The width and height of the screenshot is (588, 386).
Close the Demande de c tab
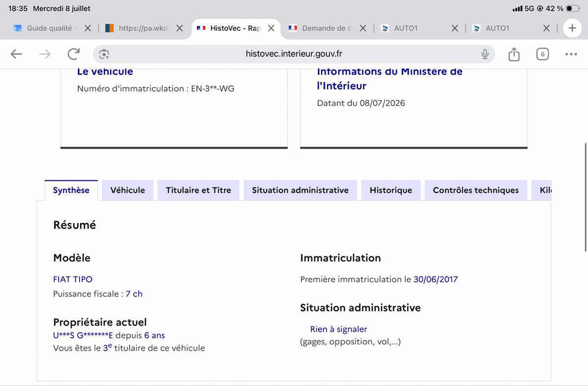click(363, 28)
